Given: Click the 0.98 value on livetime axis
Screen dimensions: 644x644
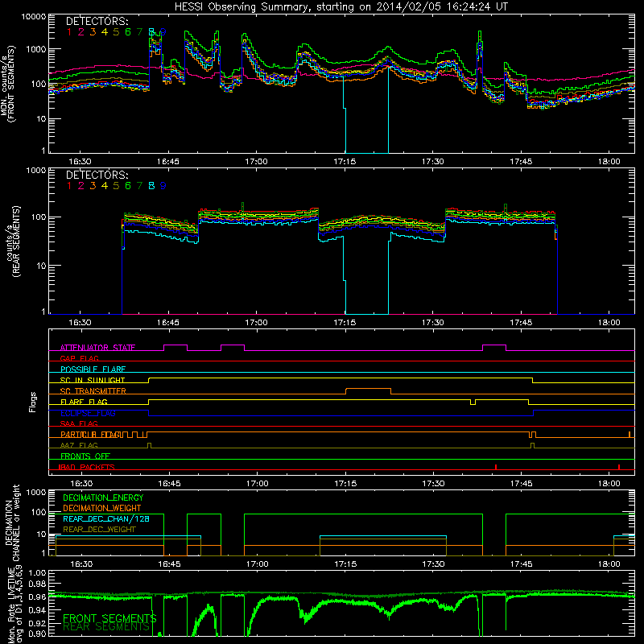Looking at the screenshot, I should coord(38,584).
